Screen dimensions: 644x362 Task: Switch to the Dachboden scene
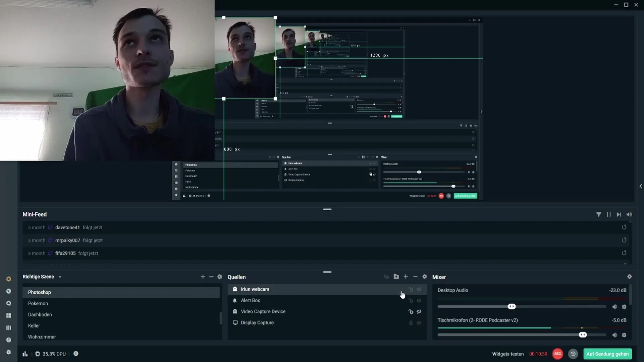pos(121,314)
